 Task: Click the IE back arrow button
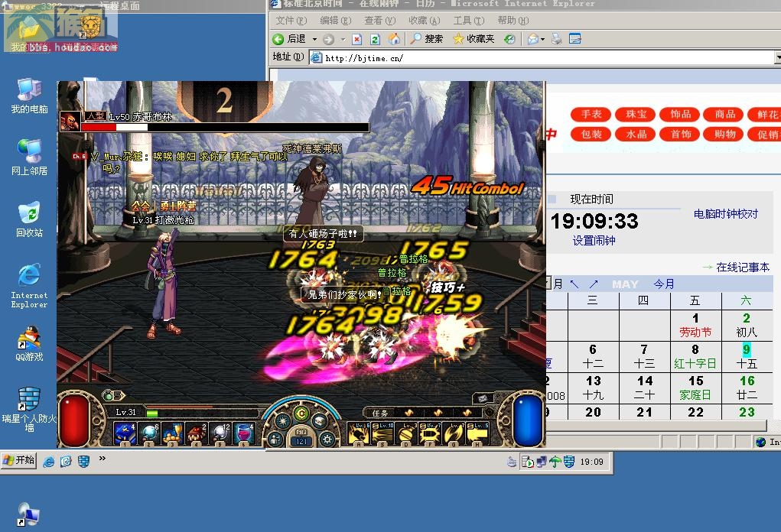tap(278, 39)
